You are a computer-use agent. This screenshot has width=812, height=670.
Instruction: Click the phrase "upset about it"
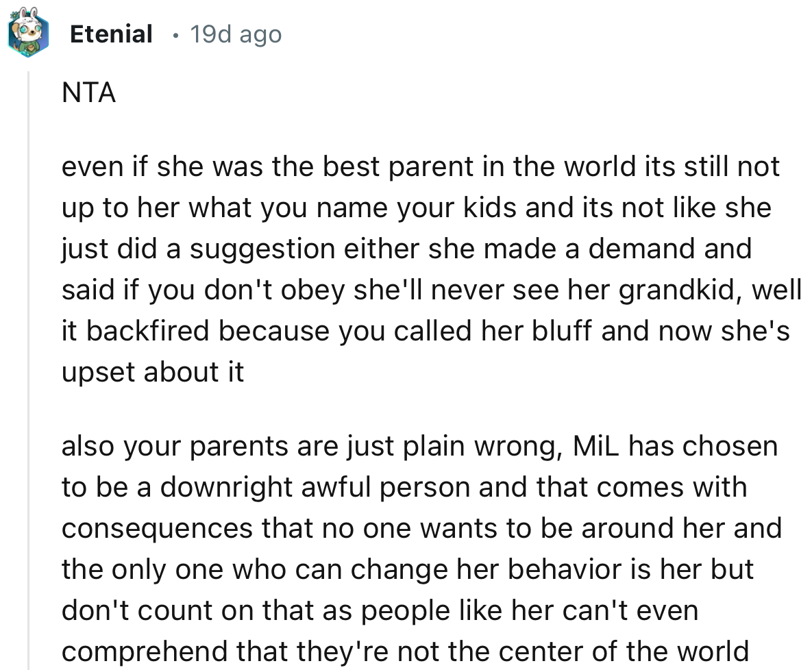153,373
